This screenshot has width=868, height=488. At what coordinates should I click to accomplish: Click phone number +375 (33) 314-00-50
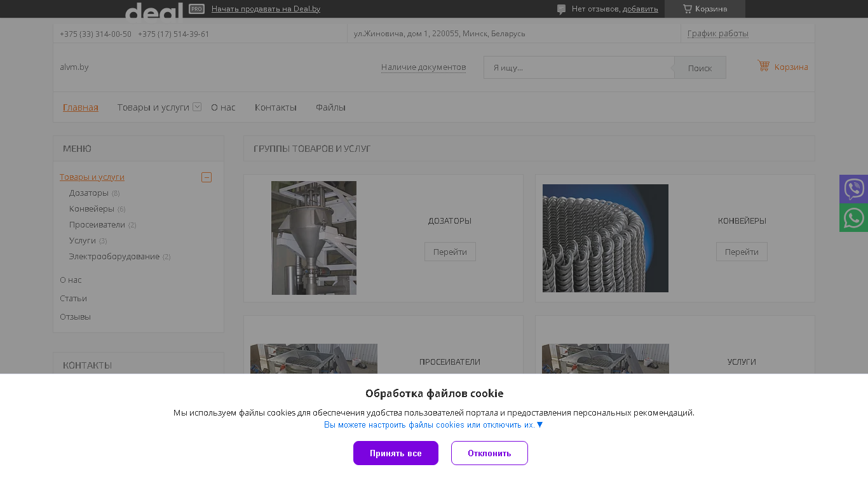pos(95,34)
